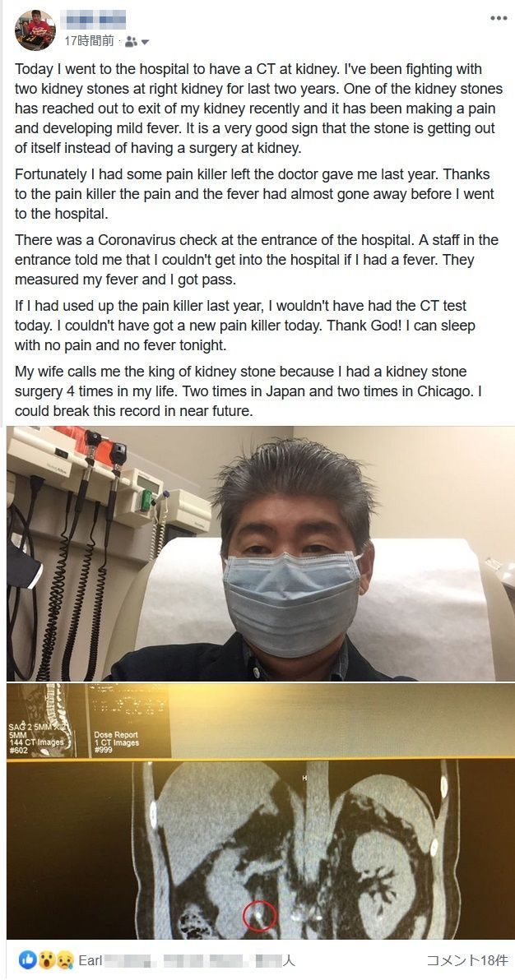Open the コメント18件 comments link
Screen dimensions: 515x980
(x=466, y=960)
